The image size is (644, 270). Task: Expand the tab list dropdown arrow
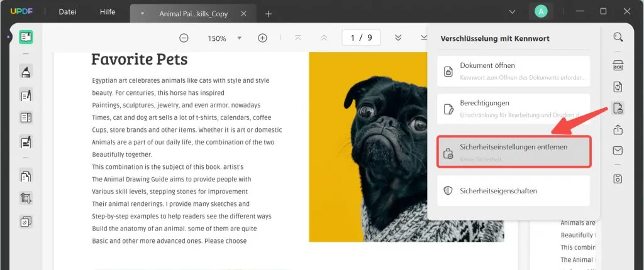point(512,12)
